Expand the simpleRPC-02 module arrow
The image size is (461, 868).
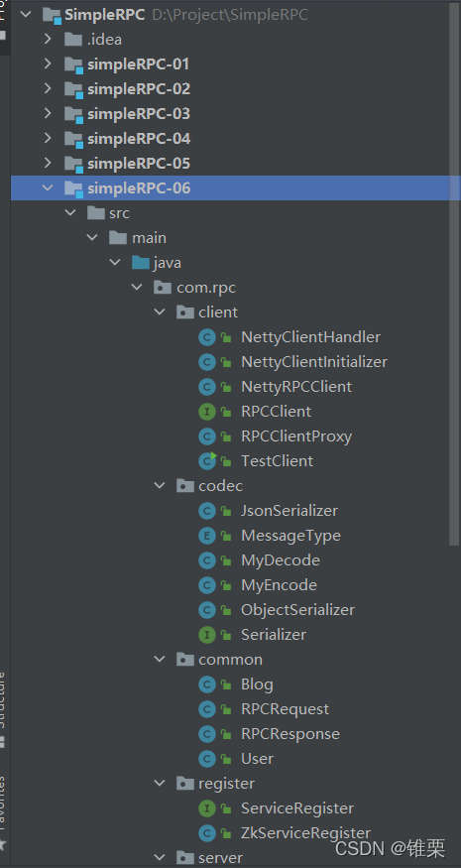[49, 88]
